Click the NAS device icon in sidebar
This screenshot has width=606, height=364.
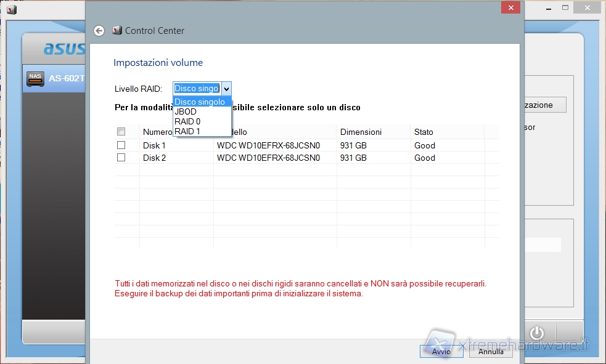(35, 79)
